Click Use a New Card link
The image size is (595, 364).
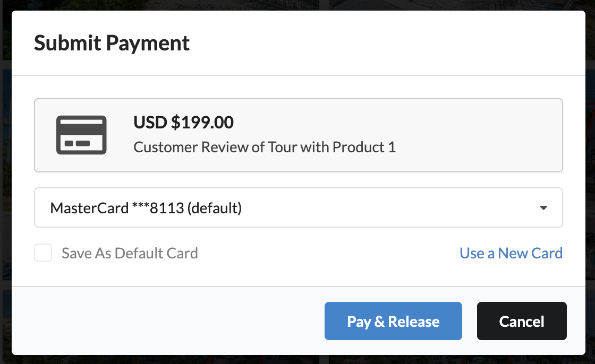511,253
